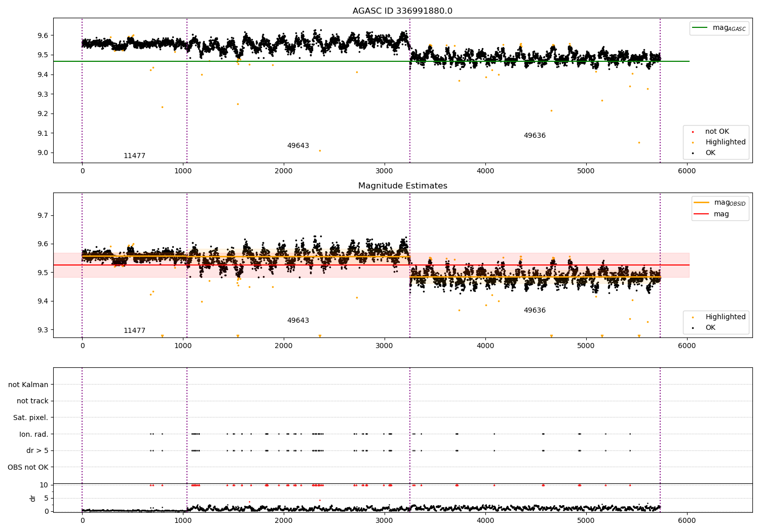Image resolution: width=760 pixels, height=532 pixels.
Task: Click the mag OBSID legend entry
Action: click(x=720, y=203)
